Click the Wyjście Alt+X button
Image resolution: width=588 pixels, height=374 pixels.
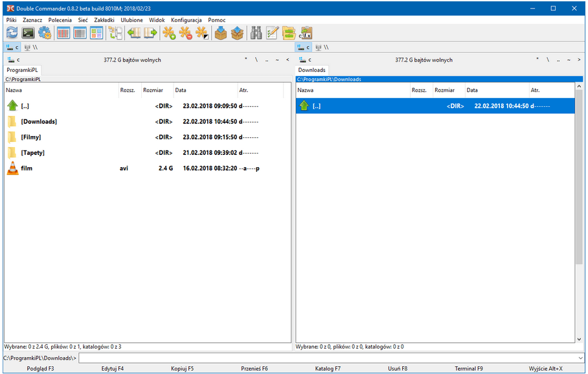coord(546,368)
